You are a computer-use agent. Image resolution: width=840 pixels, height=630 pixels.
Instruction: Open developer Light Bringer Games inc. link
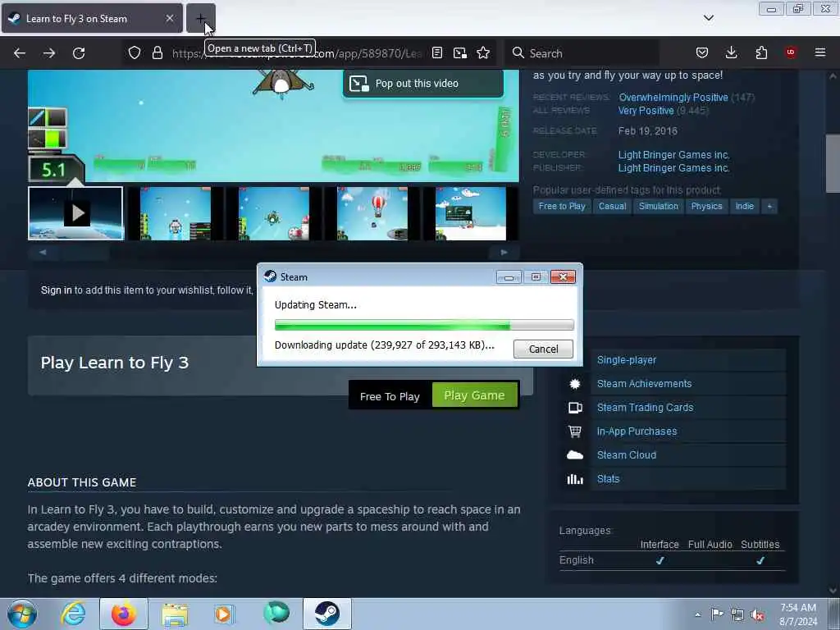674,155
